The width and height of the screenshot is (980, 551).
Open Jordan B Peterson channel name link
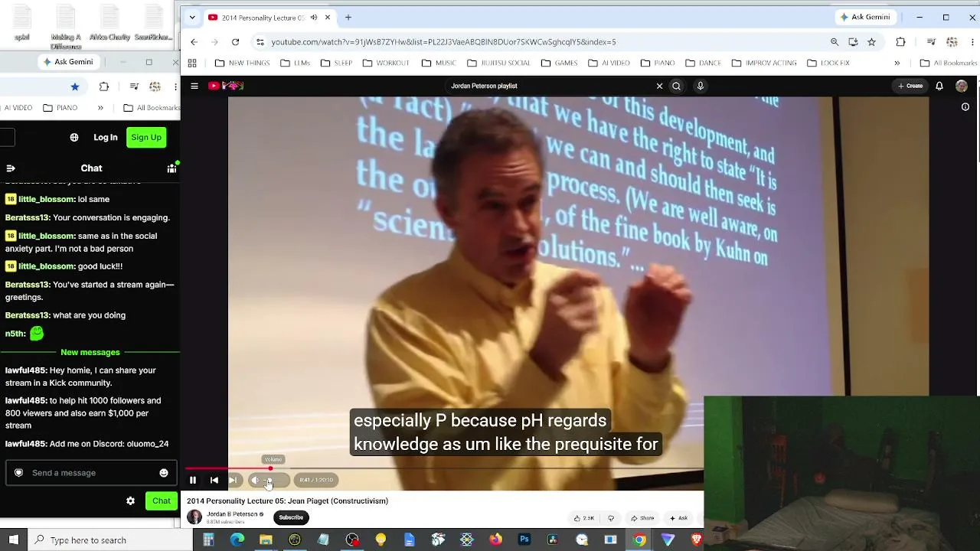pos(232,514)
